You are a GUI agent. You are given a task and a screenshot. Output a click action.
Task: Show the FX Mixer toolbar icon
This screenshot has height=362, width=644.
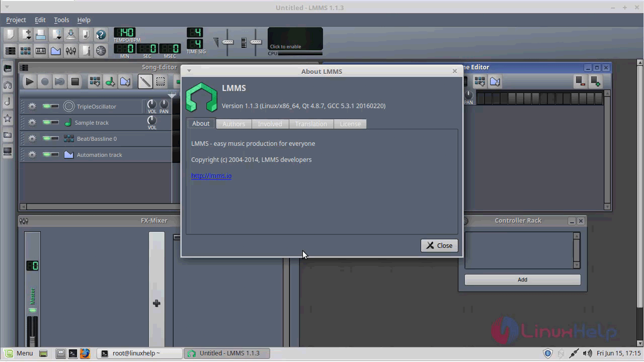coord(71,50)
